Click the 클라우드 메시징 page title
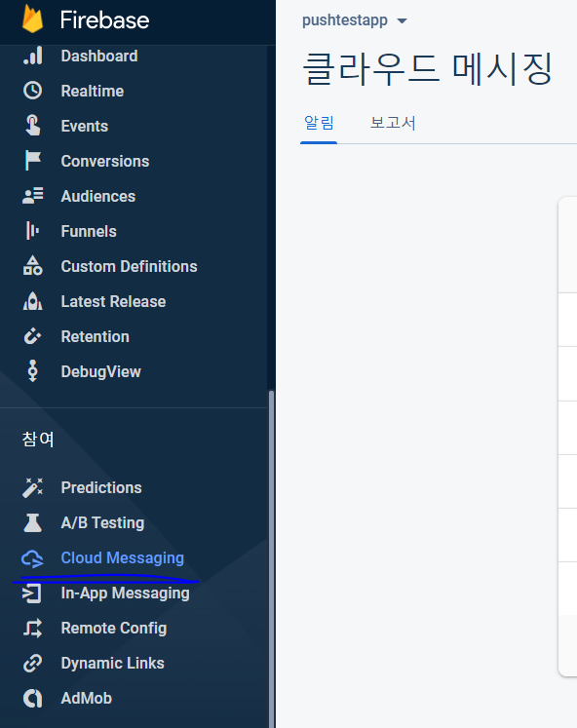The width and height of the screenshot is (577, 728). pos(427,69)
